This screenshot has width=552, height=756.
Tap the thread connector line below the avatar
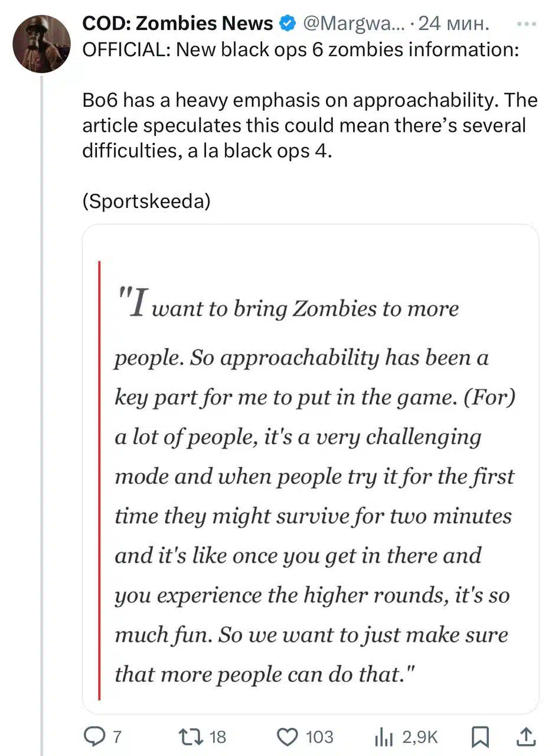41,413
